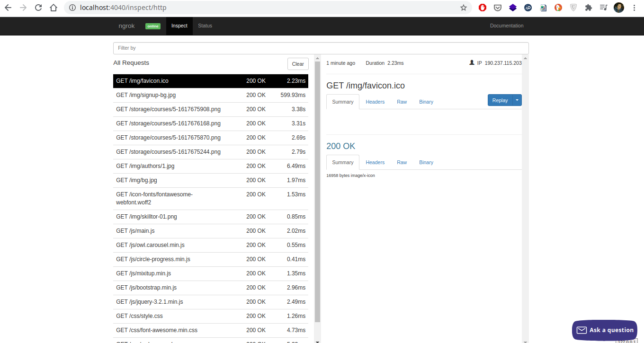Switch to the Status tab in navbar
Image resolution: width=644 pixels, height=343 pixels.
205,26
